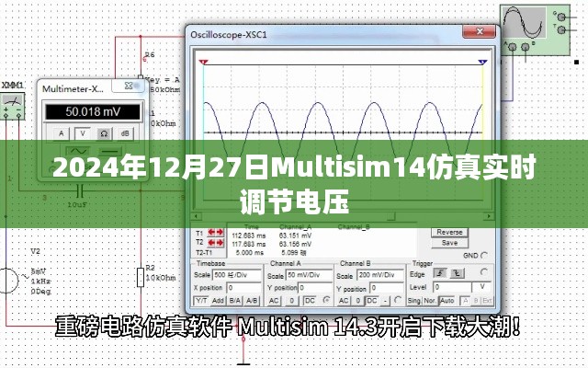Move cursor T2 left with its left arrow
The image size is (588, 368).
point(211,243)
